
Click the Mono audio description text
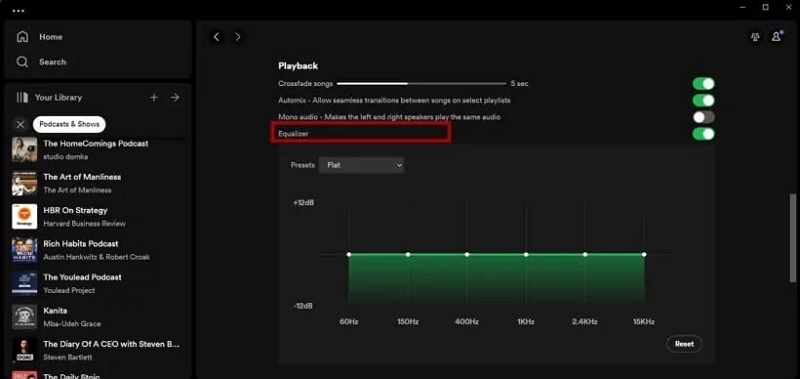389,117
